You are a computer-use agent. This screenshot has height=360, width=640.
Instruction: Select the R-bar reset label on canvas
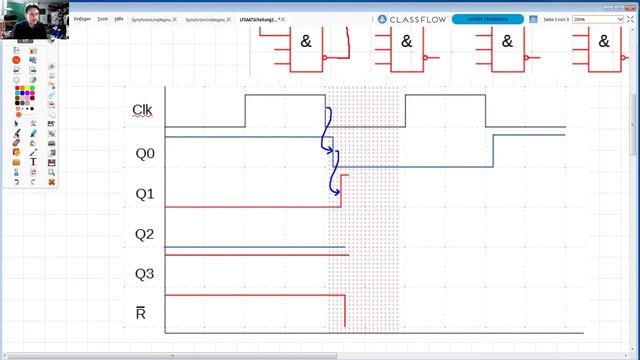point(140,313)
